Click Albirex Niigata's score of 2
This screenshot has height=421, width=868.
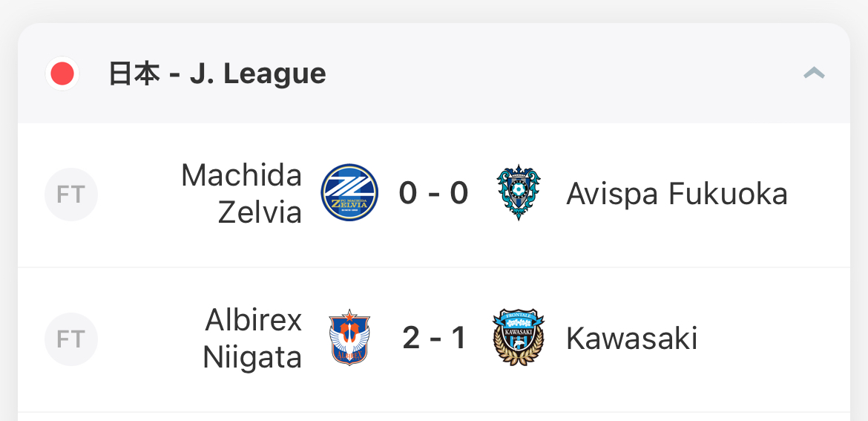click(411, 339)
